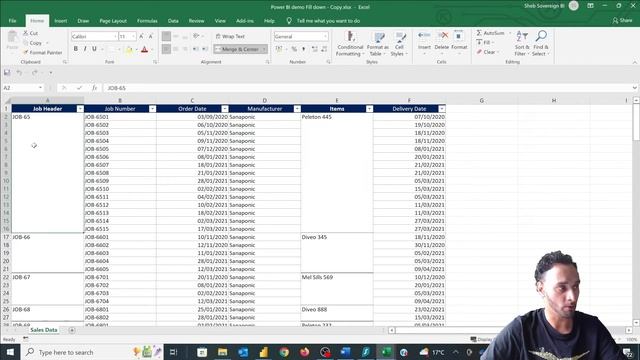640x360 pixels.
Task: Click the Clear button in Editing group
Action: tap(487, 52)
